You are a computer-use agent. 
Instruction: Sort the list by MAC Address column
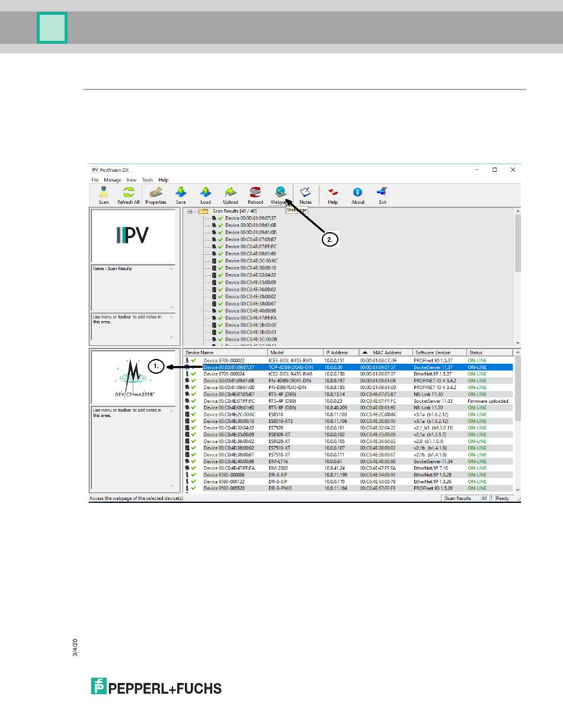[x=386, y=352]
